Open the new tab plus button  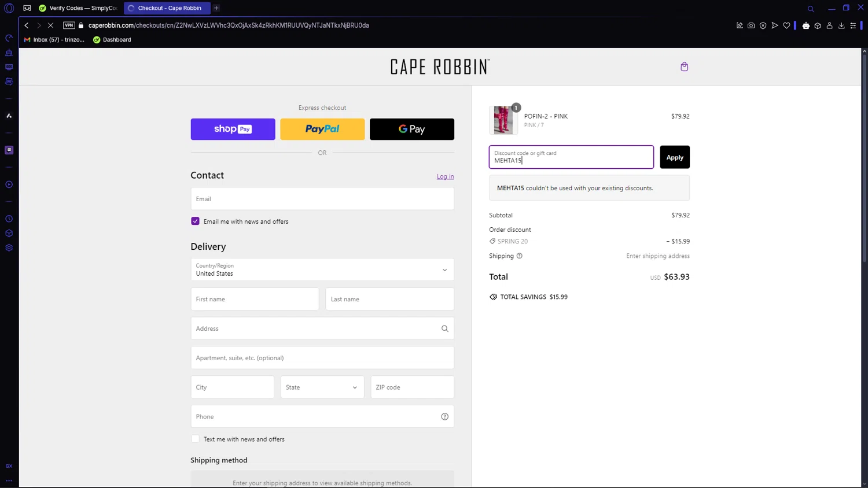pyautogui.click(x=216, y=8)
